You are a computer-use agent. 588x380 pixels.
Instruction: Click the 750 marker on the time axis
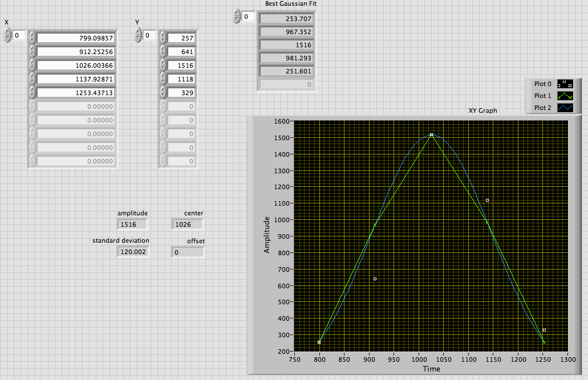click(294, 359)
